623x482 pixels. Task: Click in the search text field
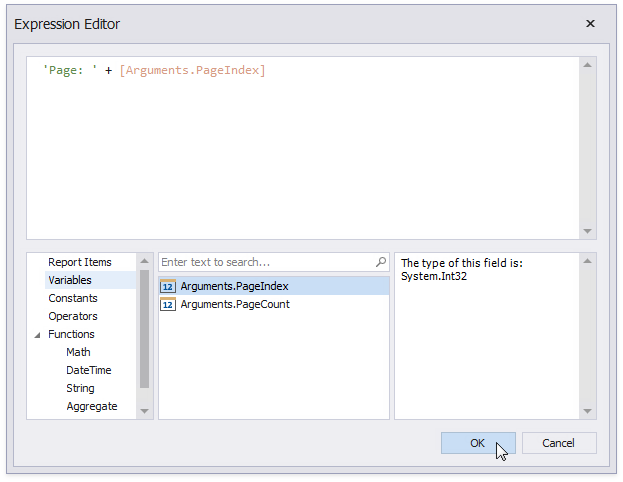(265, 262)
